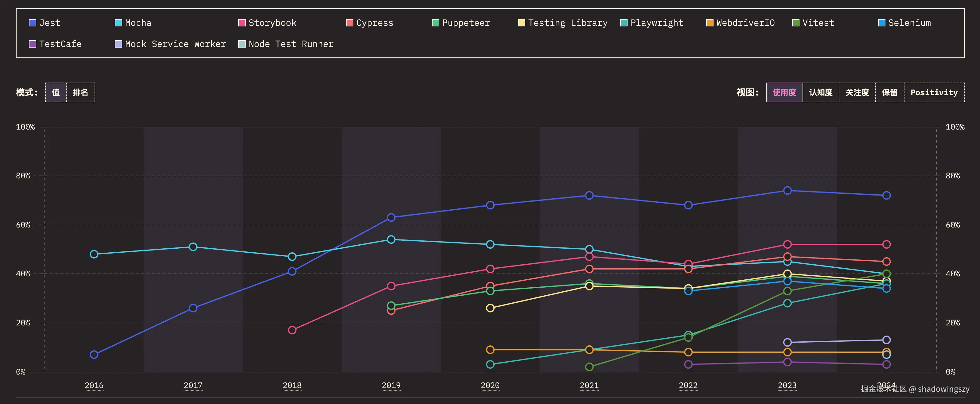Open the 保留 retention view
Screen dimensions: 980x404
[x=889, y=92]
